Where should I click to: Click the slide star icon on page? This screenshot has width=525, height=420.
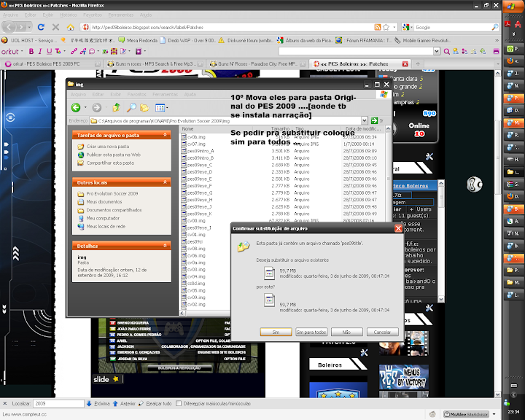pyautogui.click(x=116, y=379)
